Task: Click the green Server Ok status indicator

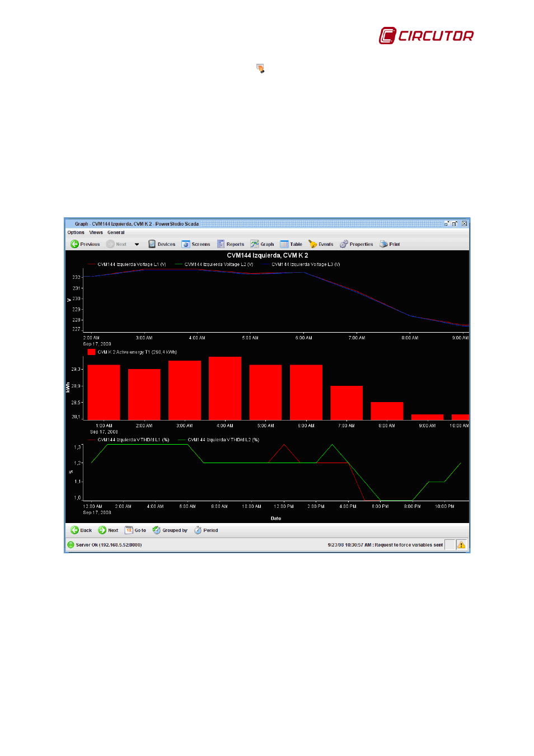Action: coord(71,545)
